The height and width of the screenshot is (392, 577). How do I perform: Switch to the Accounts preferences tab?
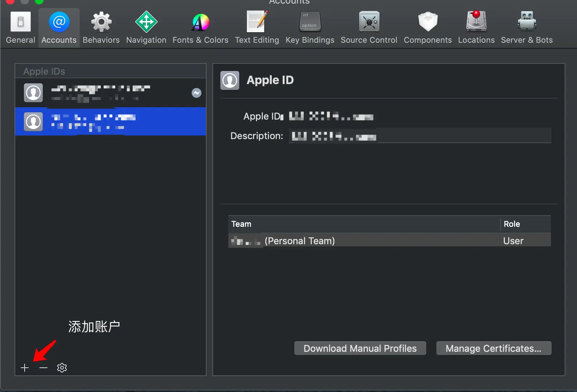pyautogui.click(x=59, y=28)
